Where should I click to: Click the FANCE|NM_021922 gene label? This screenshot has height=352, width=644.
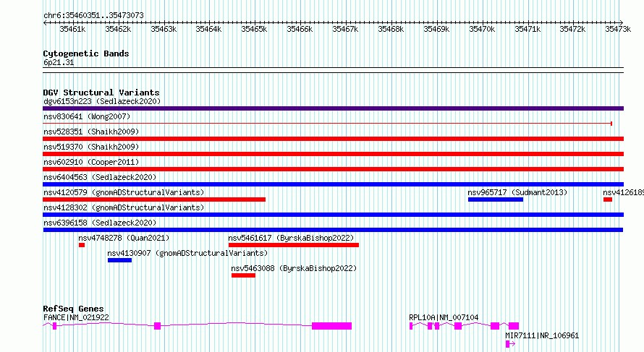[76, 317]
